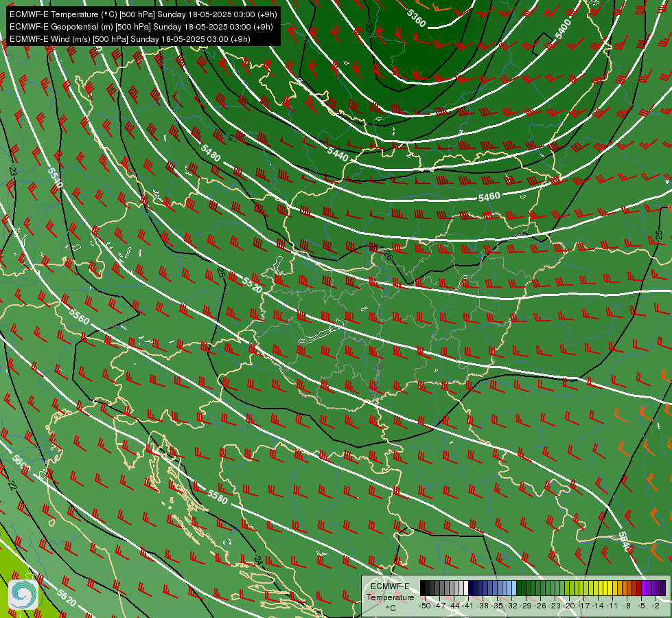This screenshot has height=618, width=672.
Task: Click the 5580 geopotential contour label
Action: pos(218,496)
